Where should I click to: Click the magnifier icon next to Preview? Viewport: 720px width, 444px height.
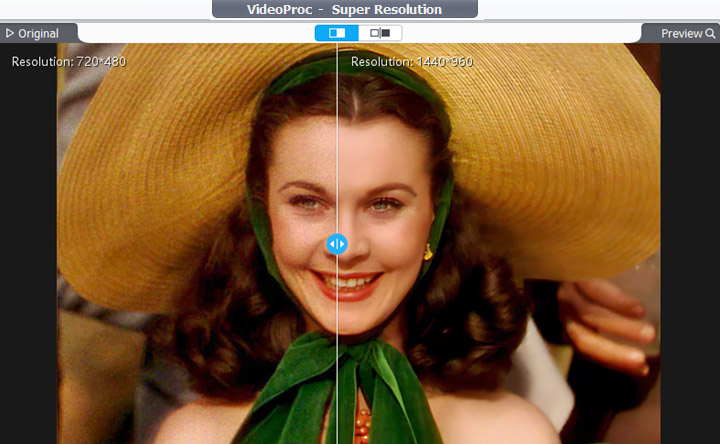[710, 34]
